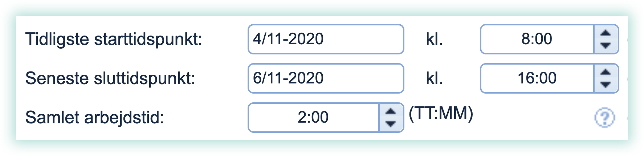Click the "Seneste sluttidspunkt:" label
This screenshot has width=644, height=156.
click(x=110, y=78)
